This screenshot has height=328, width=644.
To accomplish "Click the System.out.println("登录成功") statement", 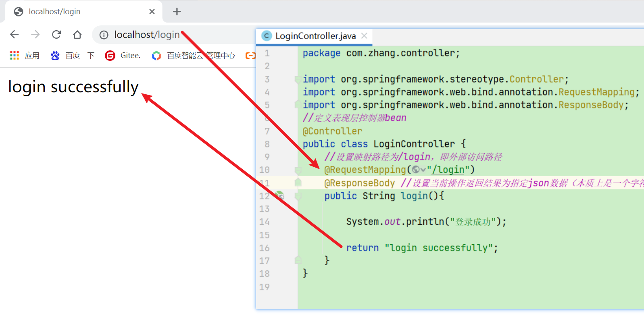I will 426,222.
